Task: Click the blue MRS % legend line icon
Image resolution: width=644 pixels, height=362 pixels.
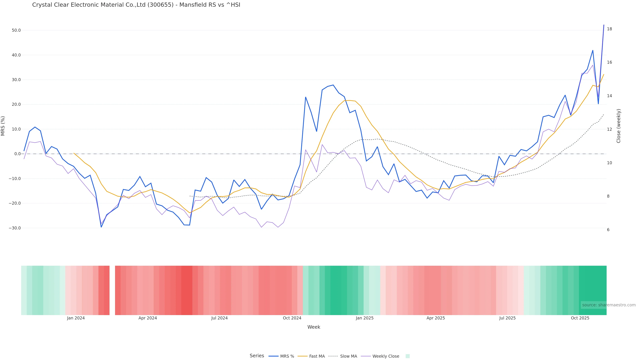Action: click(273, 356)
